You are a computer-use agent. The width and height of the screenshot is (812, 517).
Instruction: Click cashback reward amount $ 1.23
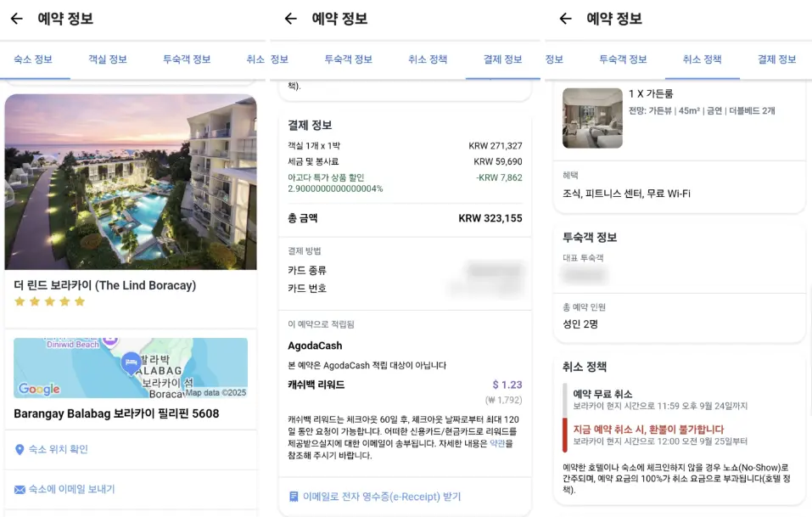pos(507,385)
